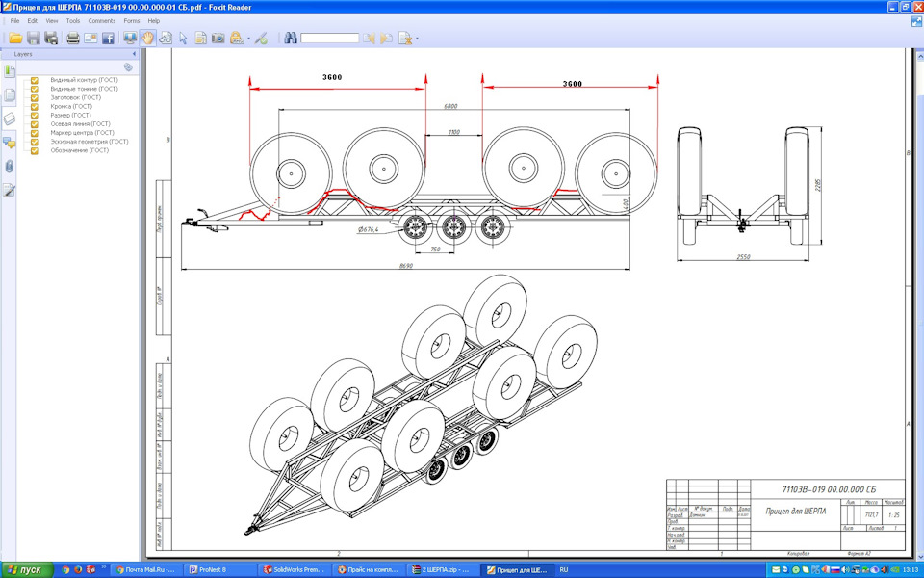Select the Обозначение (ГОСТ) layer name
Screen dimensions: 924x578
point(80,151)
